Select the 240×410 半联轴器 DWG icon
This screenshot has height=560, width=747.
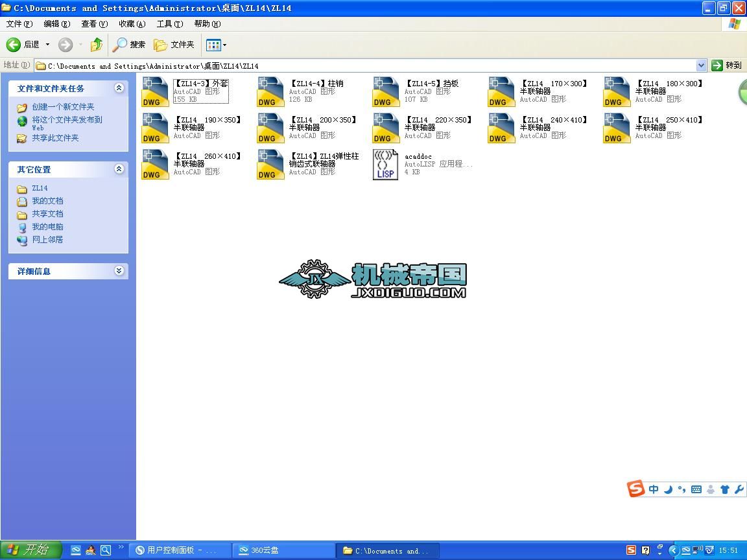(501, 128)
